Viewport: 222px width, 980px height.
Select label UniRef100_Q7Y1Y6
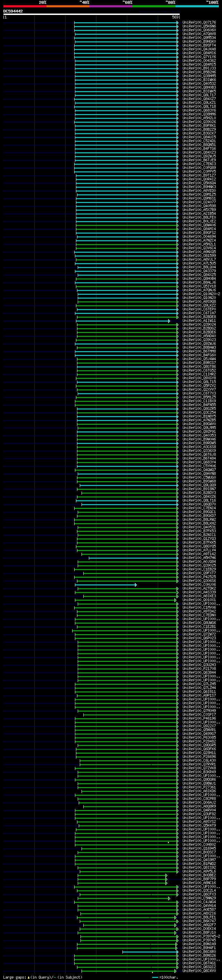199,57
